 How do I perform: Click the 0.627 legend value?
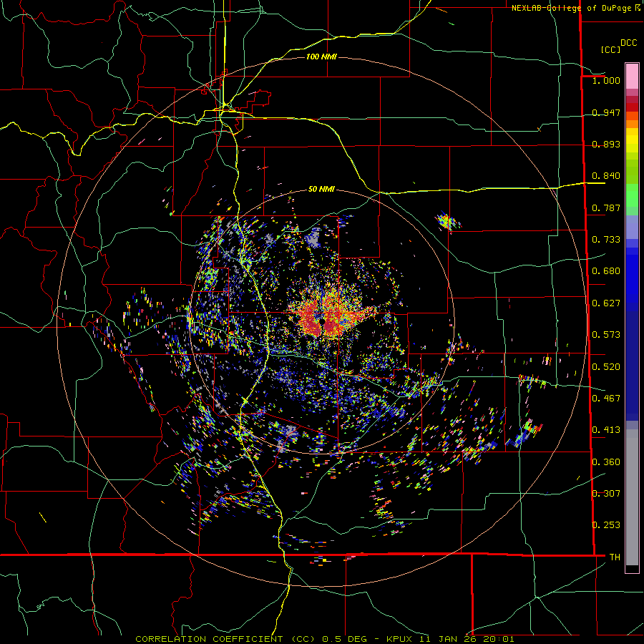click(606, 303)
